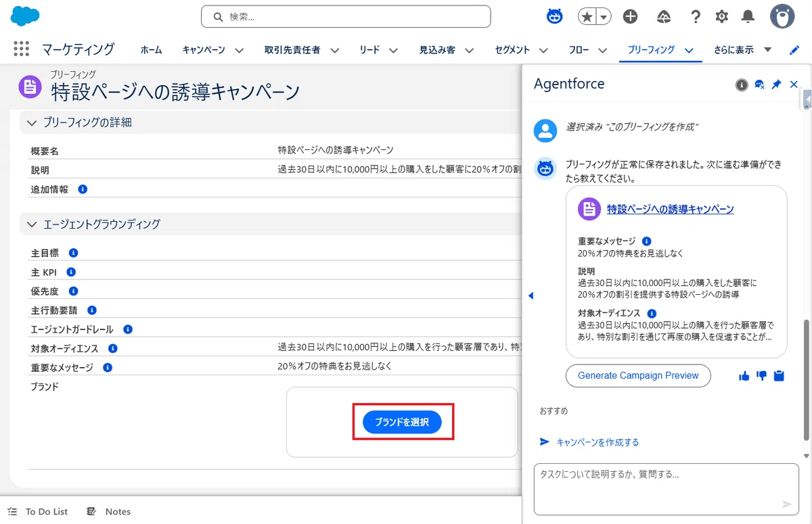This screenshot has width=812, height=524.
Task: Click info icon by 重要なメッセージ in chat card
Action: click(x=646, y=241)
